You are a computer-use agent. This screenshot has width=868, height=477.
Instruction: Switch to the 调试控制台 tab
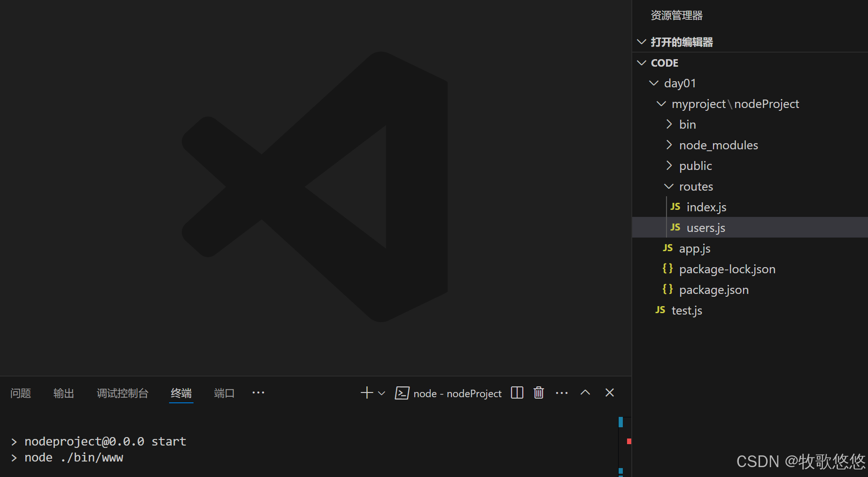coord(123,393)
